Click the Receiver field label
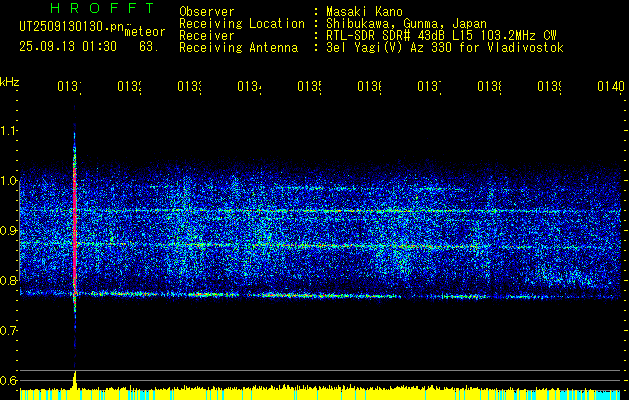The width and height of the screenshot is (629, 400). click(x=207, y=36)
